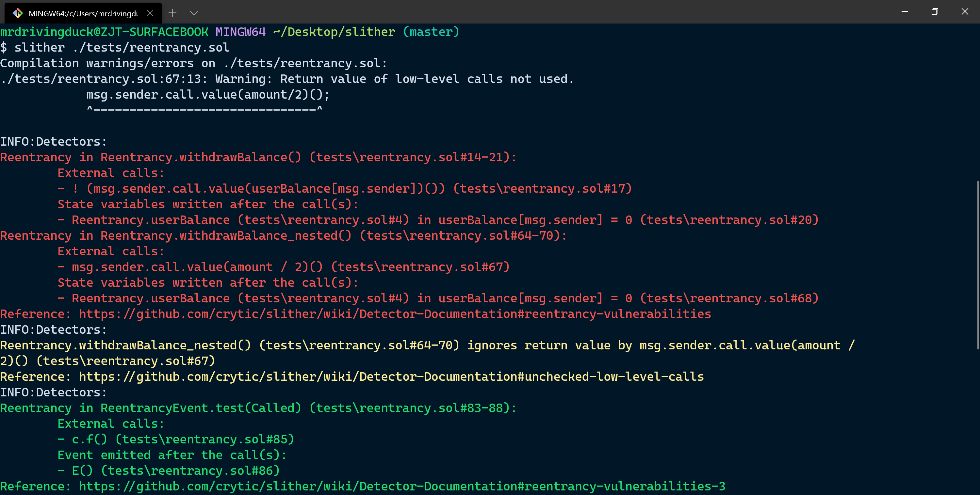Click 'Reentrancy in ReentrancyEvent.test(Called)' line

(258, 408)
